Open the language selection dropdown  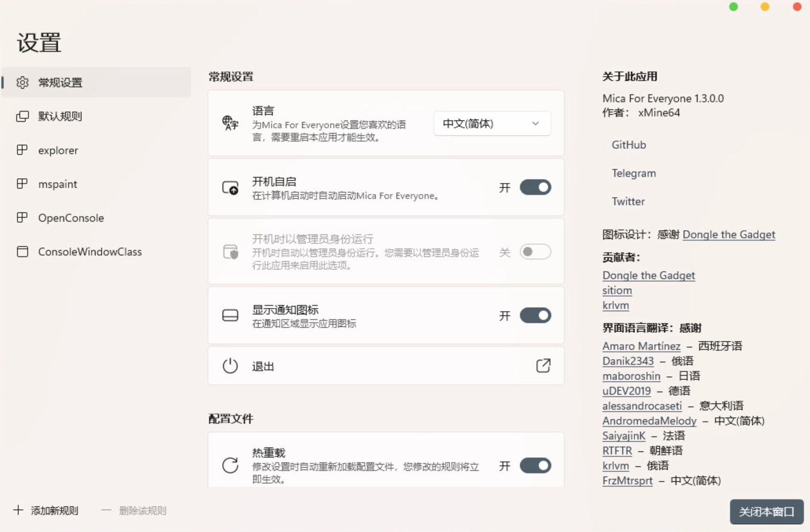coord(491,124)
